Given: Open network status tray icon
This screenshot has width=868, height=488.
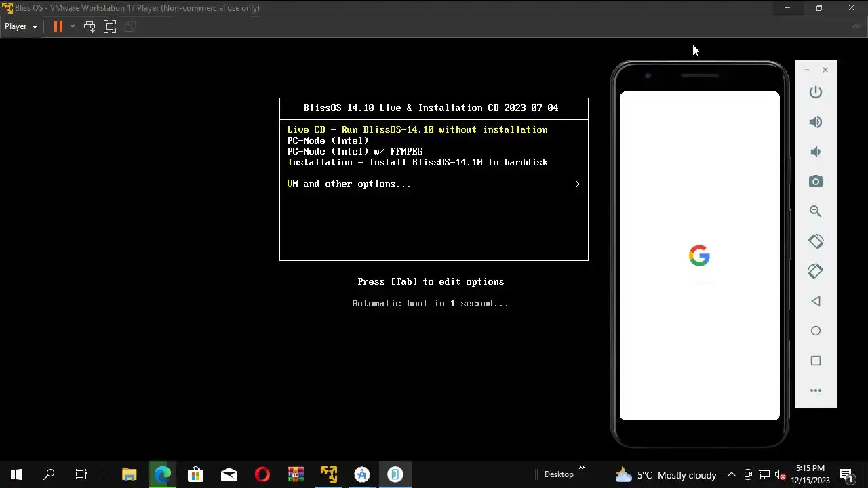Looking at the screenshot, I should pyautogui.click(x=764, y=475).
